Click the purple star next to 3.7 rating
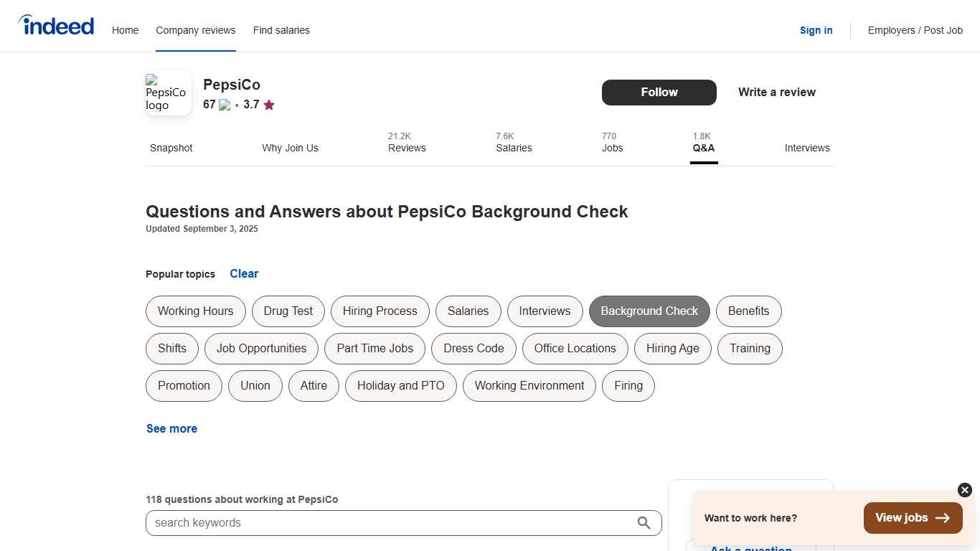The height and width of the screenshot is (551, 980). 268,105
